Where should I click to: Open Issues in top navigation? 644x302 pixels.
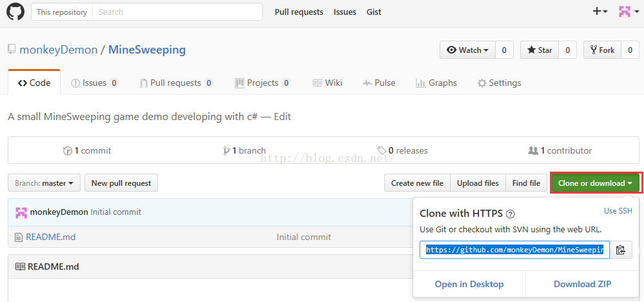(345, 12)
